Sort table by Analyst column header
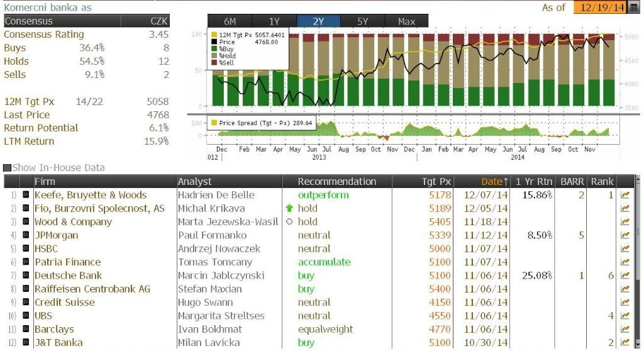Image resolution: width=644 pixels, height=351 pixels. [x=229, y=181]
